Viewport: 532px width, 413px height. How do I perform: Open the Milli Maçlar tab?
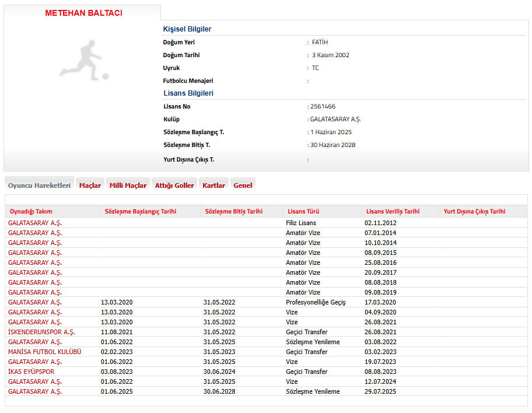(x=128, y=185)
